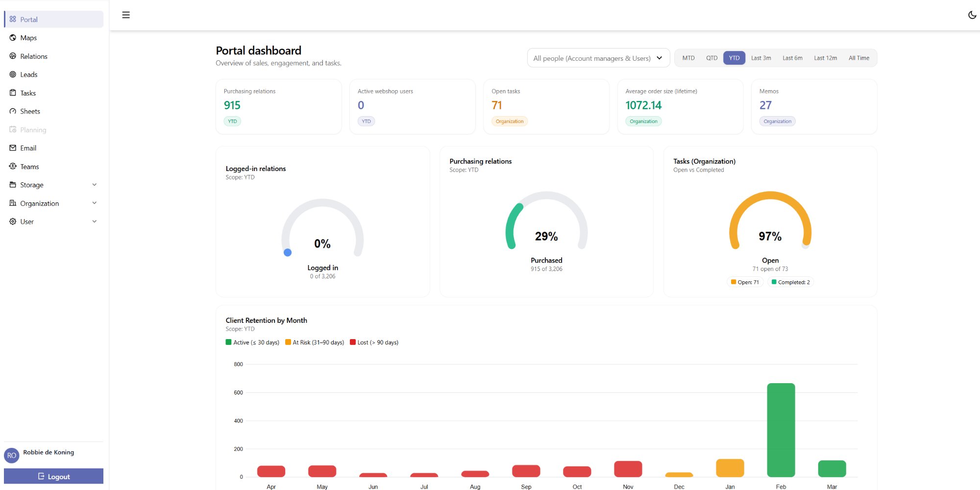This screenshot has height=490, width=980.
Task: Toggle the Lost red legend swatch
Action: tap(352, 342)
